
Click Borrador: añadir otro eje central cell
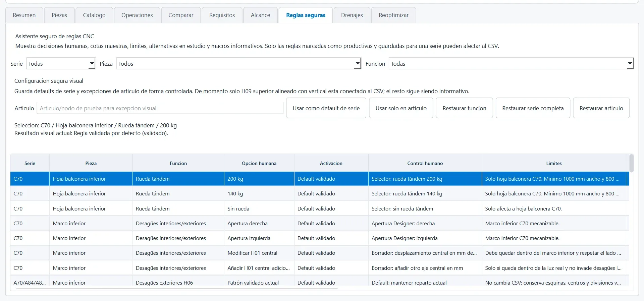pyautogui.click(x=425, y=268)
